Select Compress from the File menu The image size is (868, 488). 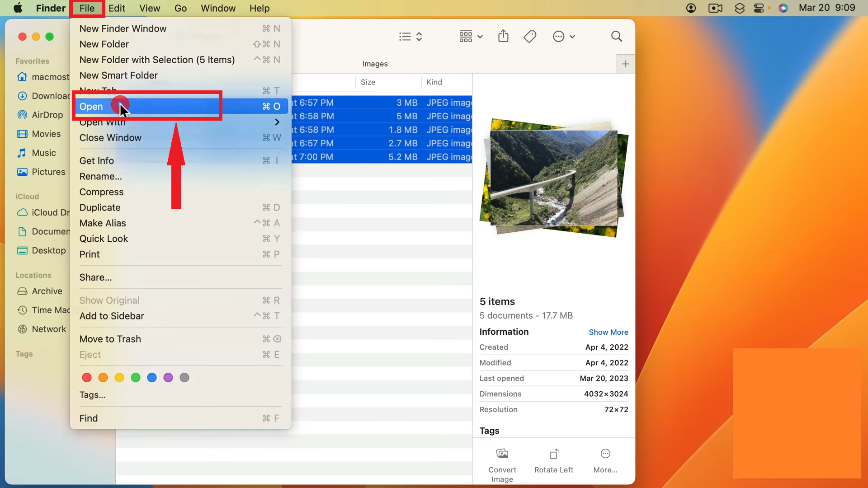[101, 192]
